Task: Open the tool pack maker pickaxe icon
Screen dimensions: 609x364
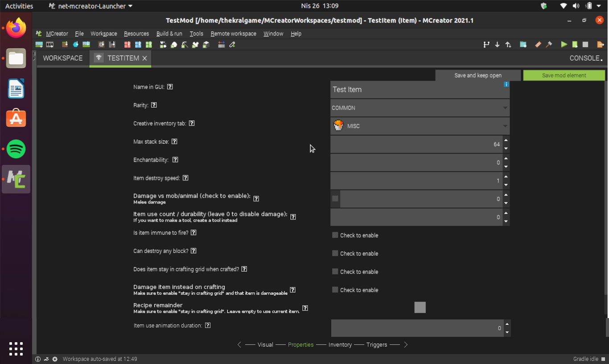Action: [185, 45]
